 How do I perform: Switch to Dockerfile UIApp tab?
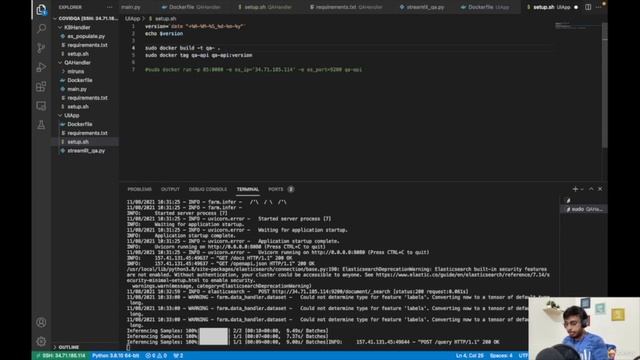coord(485,7)
